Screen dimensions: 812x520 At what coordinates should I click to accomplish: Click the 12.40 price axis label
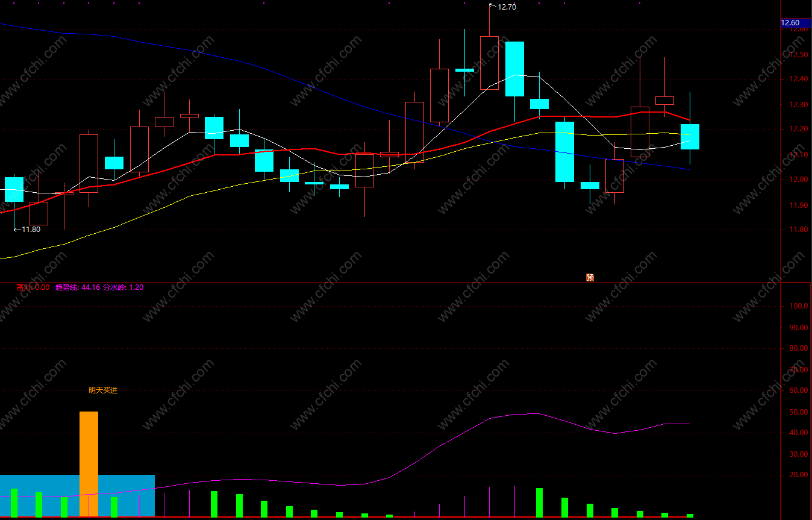coord(799,80)
